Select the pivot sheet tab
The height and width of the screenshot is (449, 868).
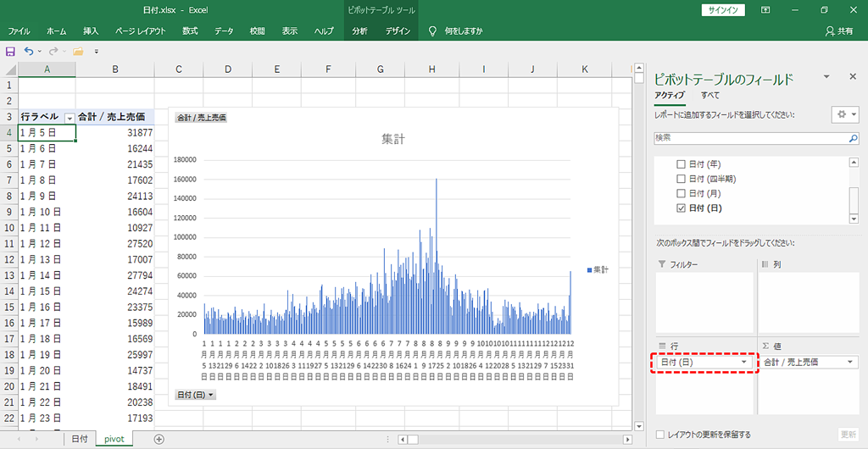pos(114,439)
